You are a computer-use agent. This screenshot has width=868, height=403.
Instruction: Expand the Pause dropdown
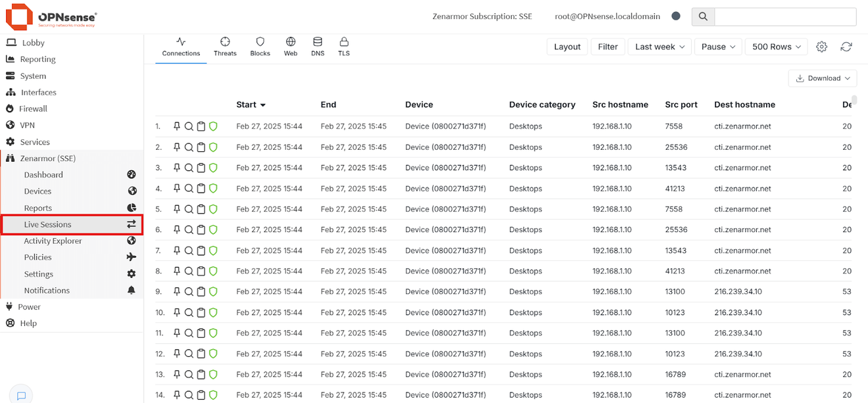point(719,47)
